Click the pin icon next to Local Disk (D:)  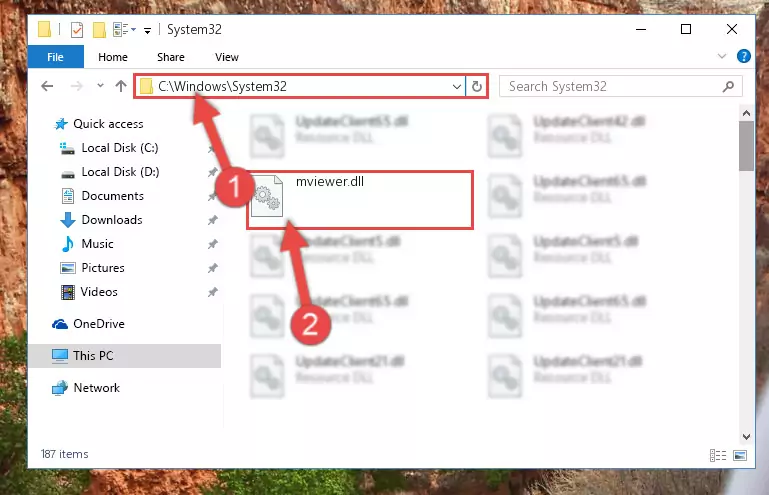(x=212, y=172)
